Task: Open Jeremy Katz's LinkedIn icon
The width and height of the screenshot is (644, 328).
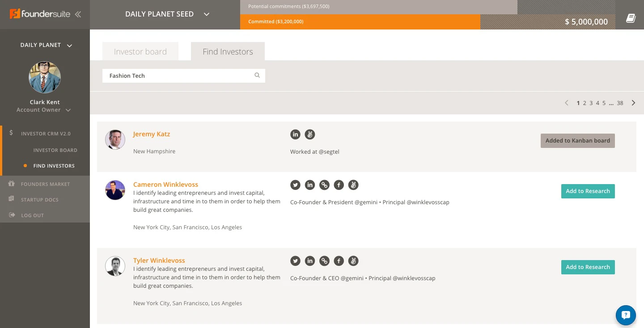Action: pyautogui.click(x=295, y=134)
